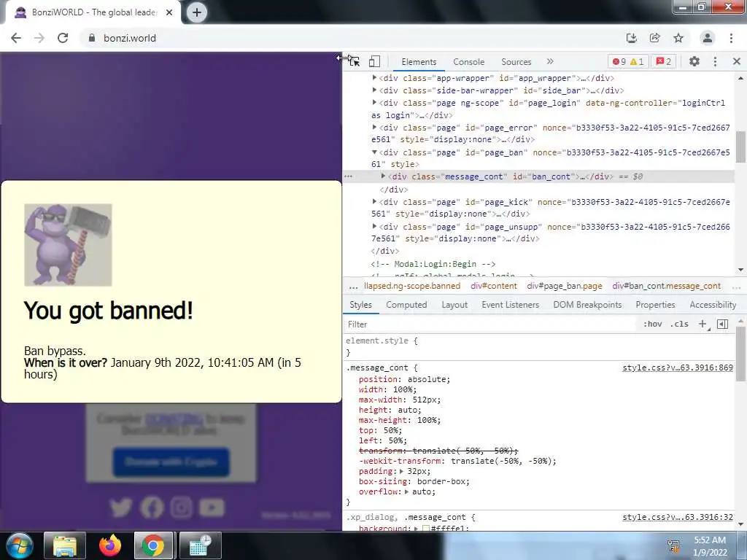The width and height of the screenshot is (747, 560).
Task: Show earlier breadcrumb items ellipsis
Action: (x=353, y=287)
